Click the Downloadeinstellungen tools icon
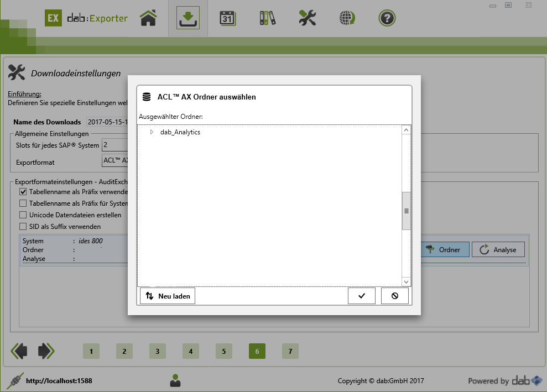 click(17, 72)
